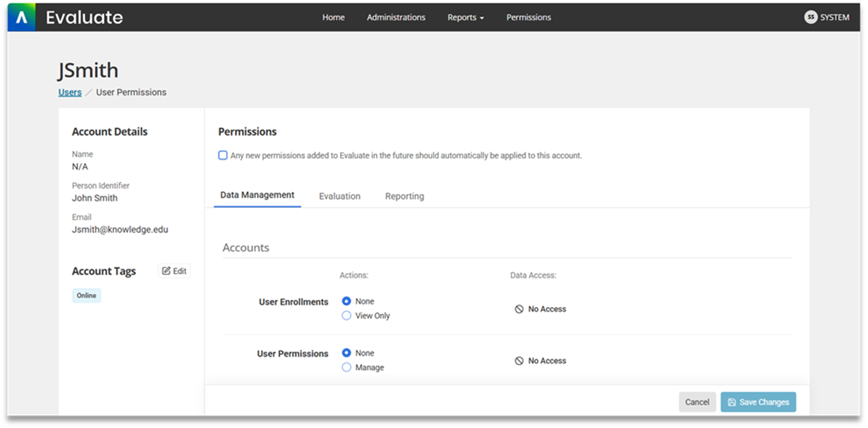Select View Only for User Enrollments
The height and width of the screenshot is (428, 868).
click(347, 315)
